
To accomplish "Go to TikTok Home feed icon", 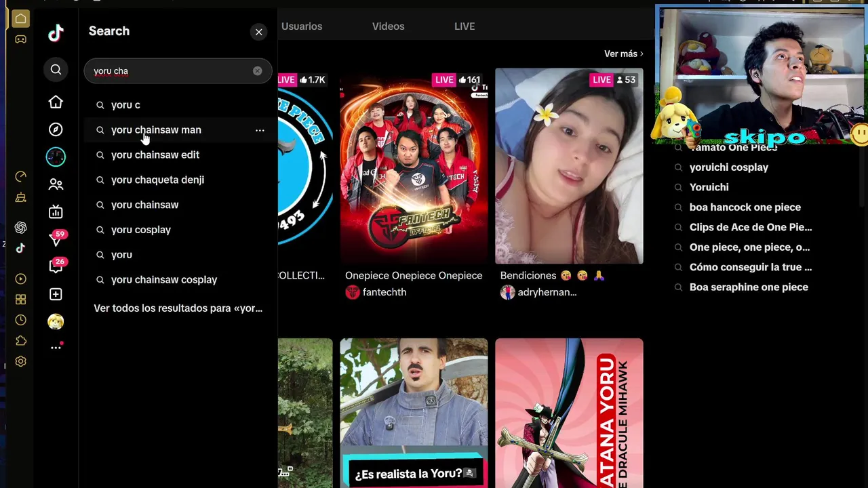I will pos(56,102).
